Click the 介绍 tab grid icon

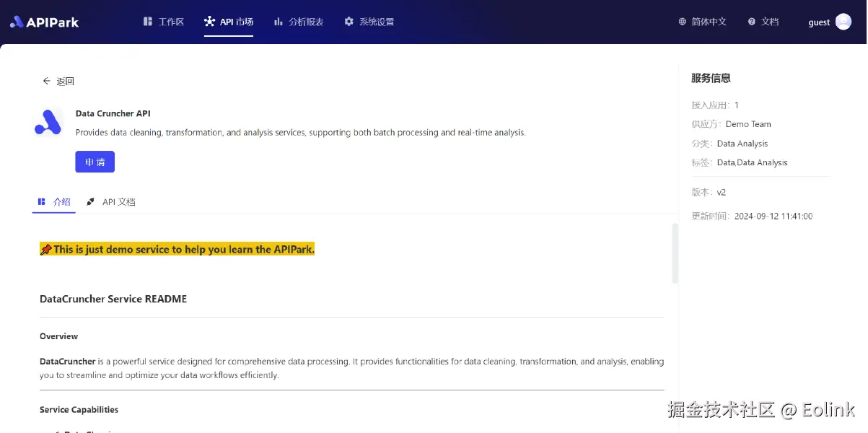pyautogui.click(x=42, y=202)
